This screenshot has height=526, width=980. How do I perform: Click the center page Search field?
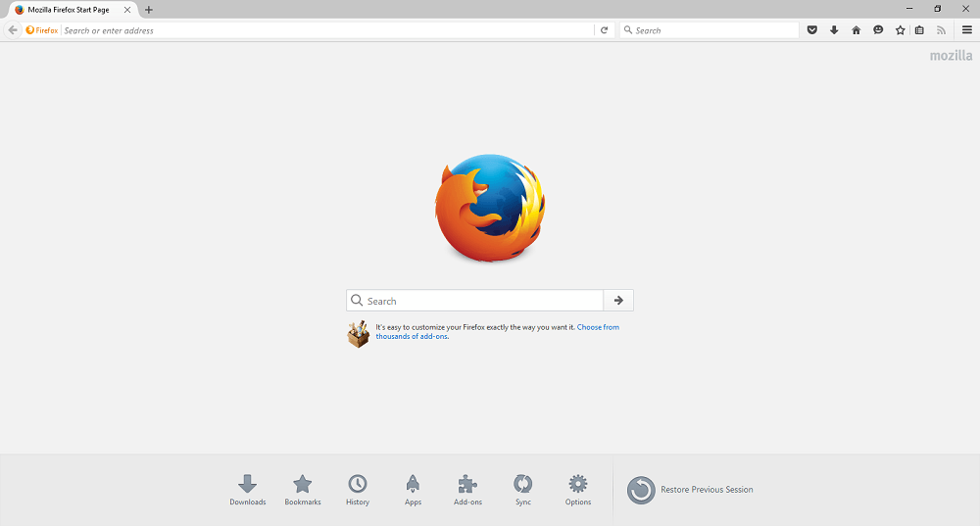475,301
